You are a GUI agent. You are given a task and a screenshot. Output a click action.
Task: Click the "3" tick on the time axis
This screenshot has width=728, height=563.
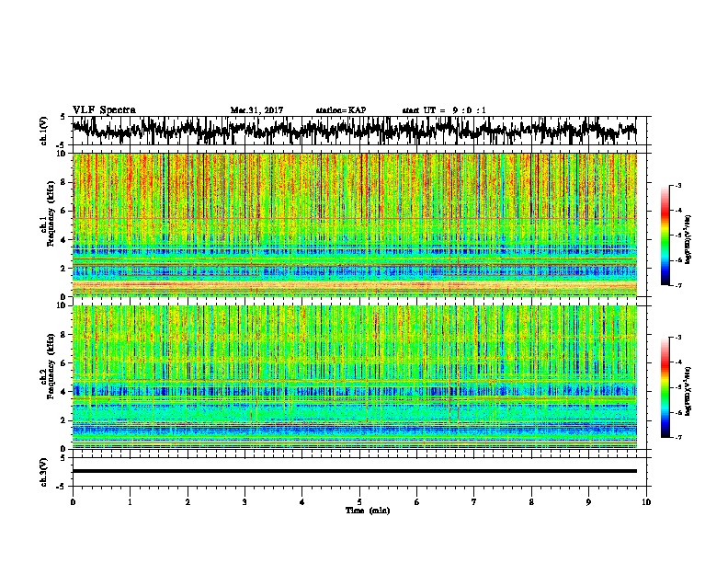(245, 502)
